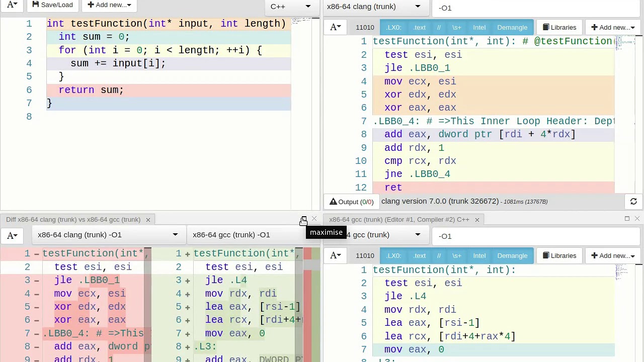Click gcc asm line 'jle .L4'

(405, 296)
